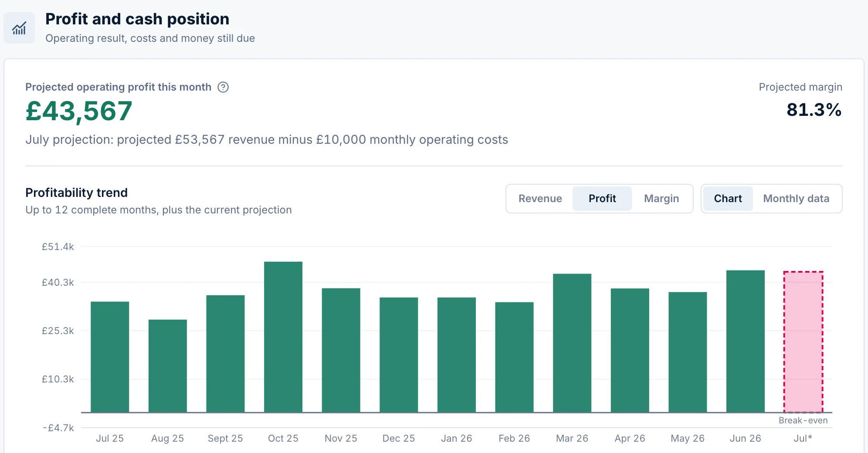The width and height of the screenshot is (868, 453).
Task: Open the Monthly data view
Action: (796, 199)
